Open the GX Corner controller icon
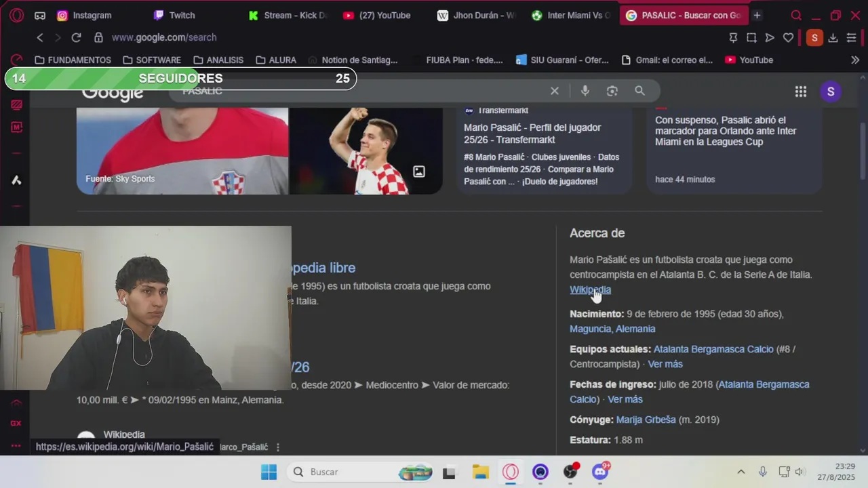 click(x=40, y=16)
